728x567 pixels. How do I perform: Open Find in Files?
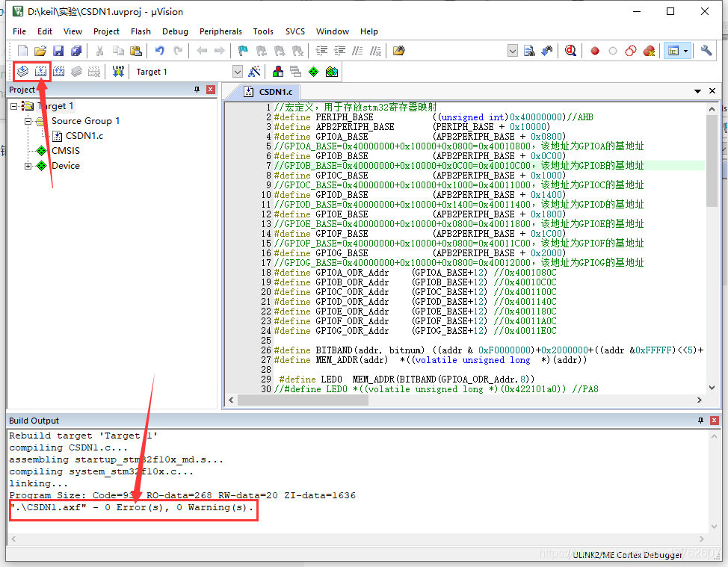(x=398, y=51)
